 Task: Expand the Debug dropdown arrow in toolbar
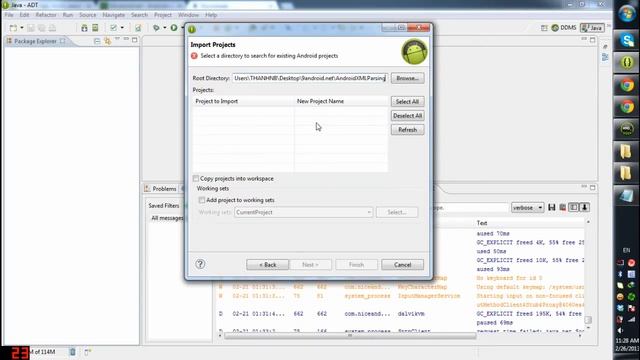pos(164,28)
